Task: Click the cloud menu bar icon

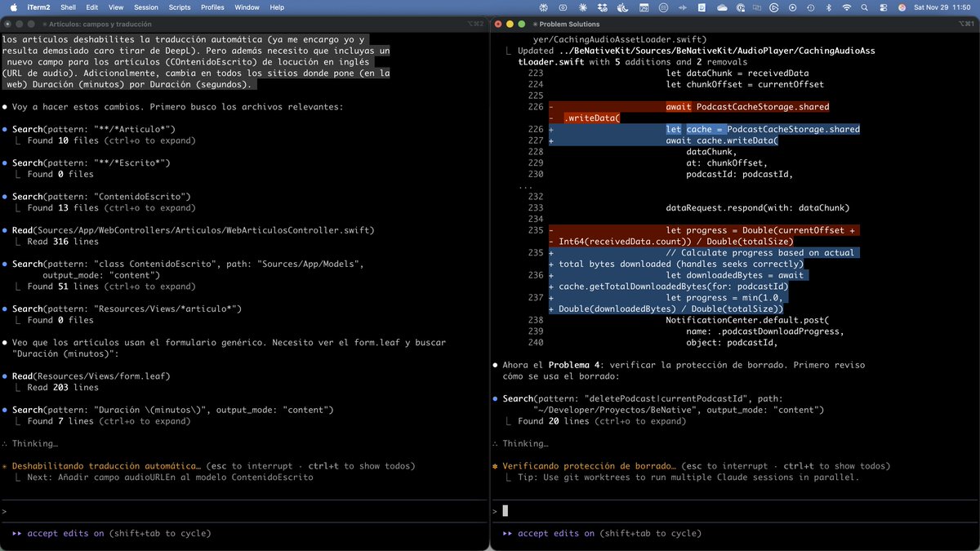Action: click(x=722, y=7)
